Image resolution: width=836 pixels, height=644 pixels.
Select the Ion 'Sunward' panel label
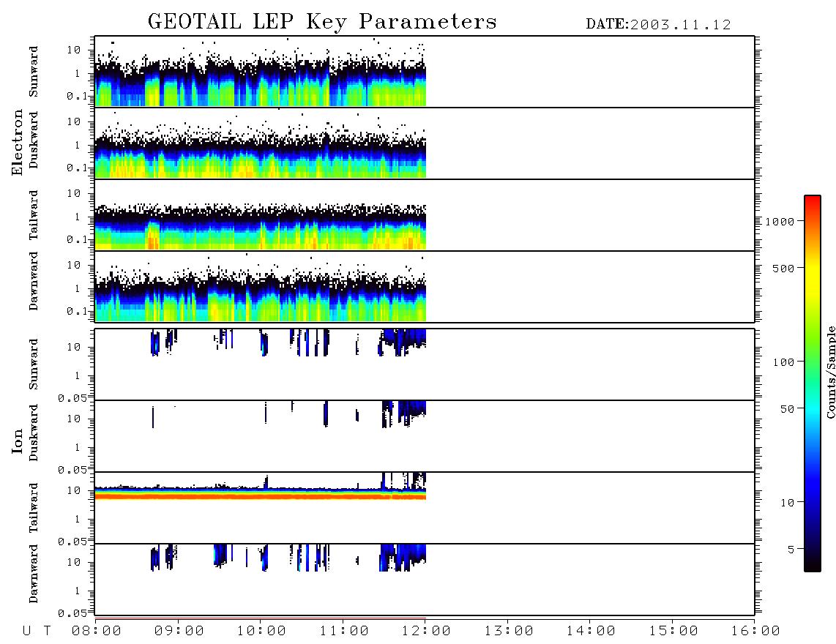pos(34,364)
